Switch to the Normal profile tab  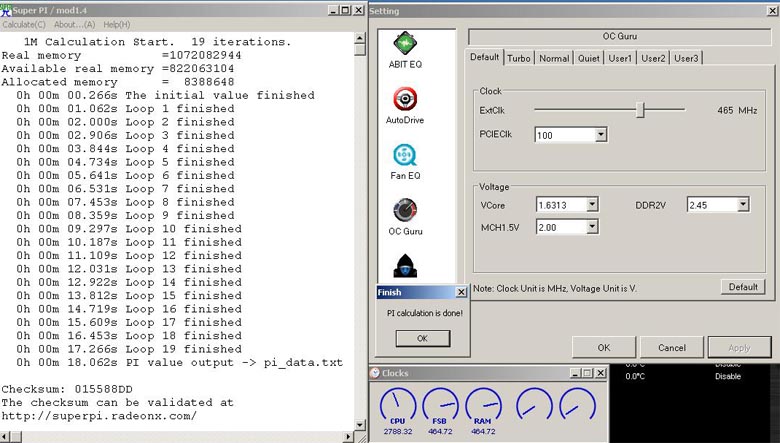(554, 58)
